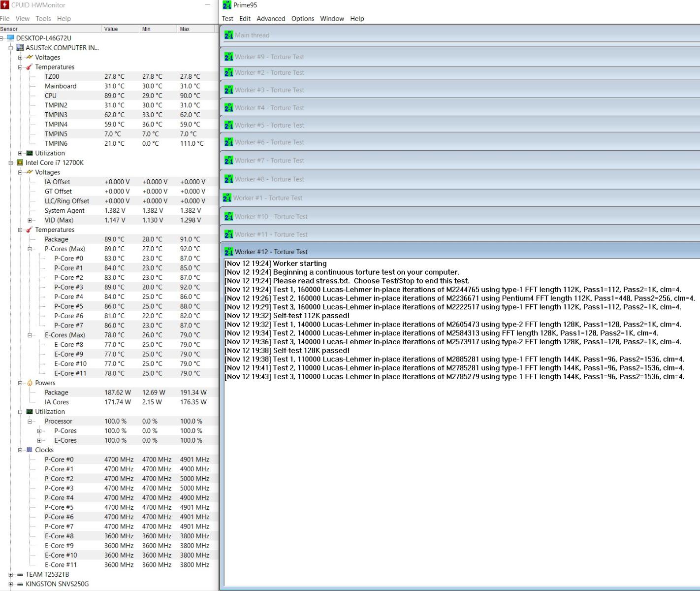Click the KINGSTON SNVS250G drive icon
700x591 pixels.
[20, 584]
